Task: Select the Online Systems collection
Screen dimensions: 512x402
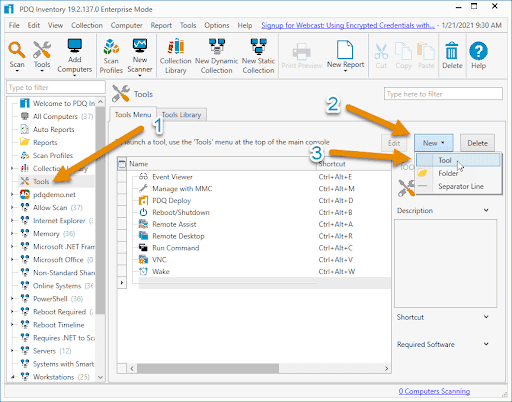Action: (57, 286)
